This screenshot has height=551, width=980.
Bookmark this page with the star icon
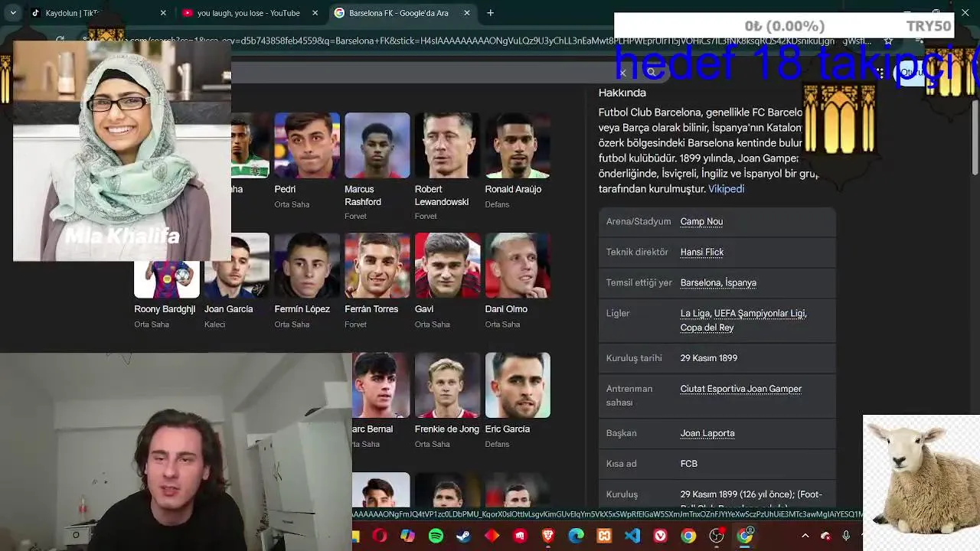pos(888,41)
